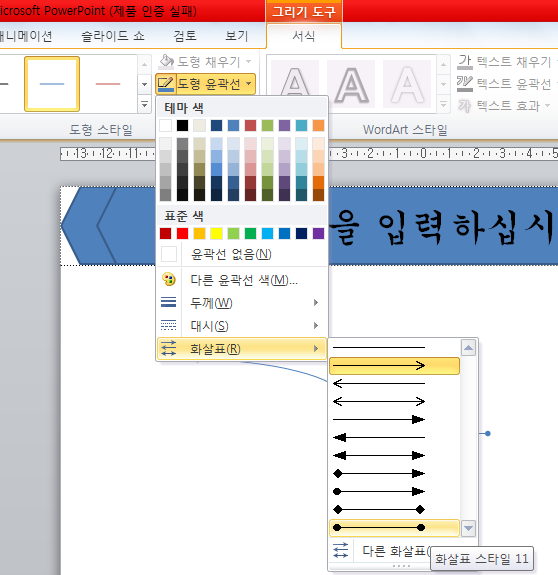Click arrow list scrollbar down button
Screen dimensions: 558x575
pos(468,528)
